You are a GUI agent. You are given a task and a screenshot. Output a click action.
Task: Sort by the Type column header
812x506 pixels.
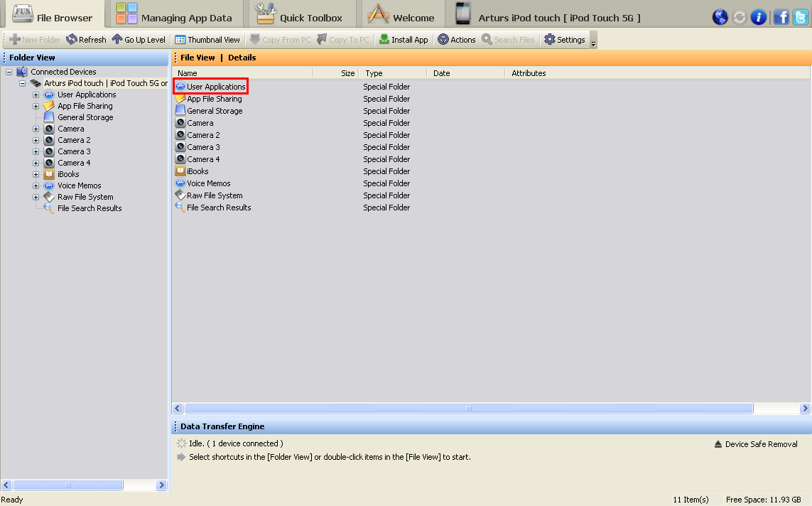coord(393,73)
